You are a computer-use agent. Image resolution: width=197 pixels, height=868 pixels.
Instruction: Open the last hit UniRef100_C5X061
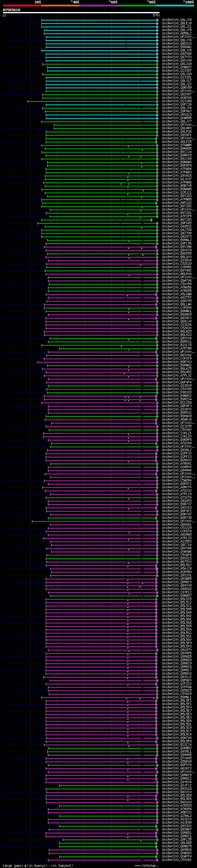click(x=176, y=860)
